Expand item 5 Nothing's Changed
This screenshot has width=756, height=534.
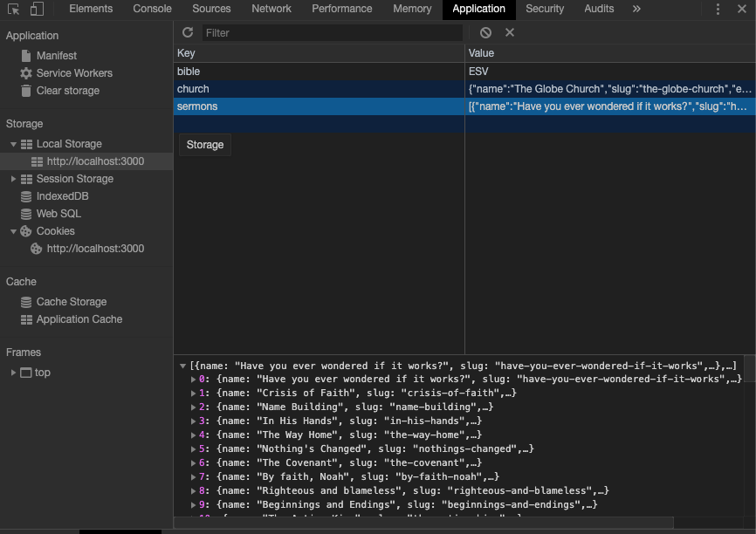(193, 449)
